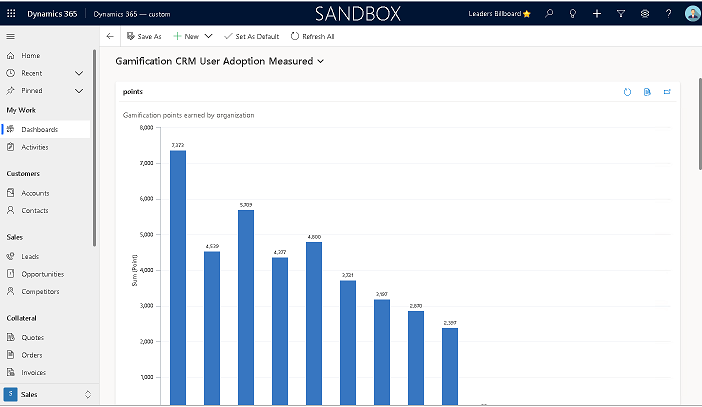This screenshot has height=407, width=702.
Task: Click the lightbulb assistant icon
Action: coord(573,13)
